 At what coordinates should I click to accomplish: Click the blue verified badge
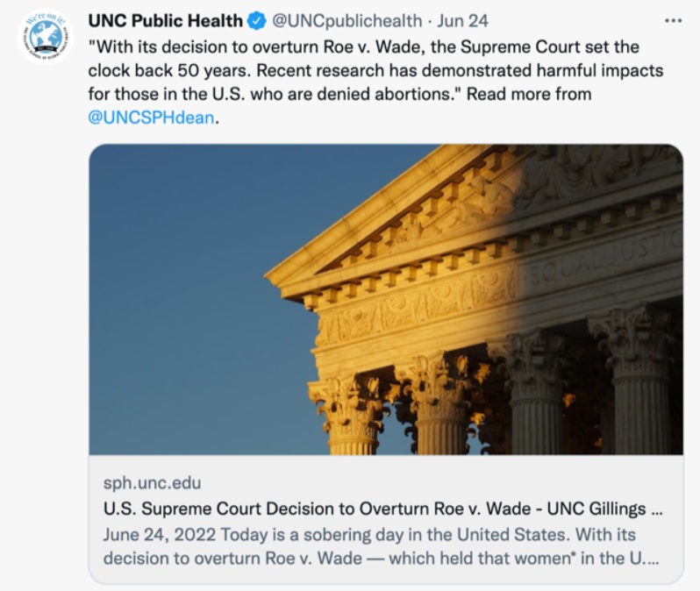257,20
